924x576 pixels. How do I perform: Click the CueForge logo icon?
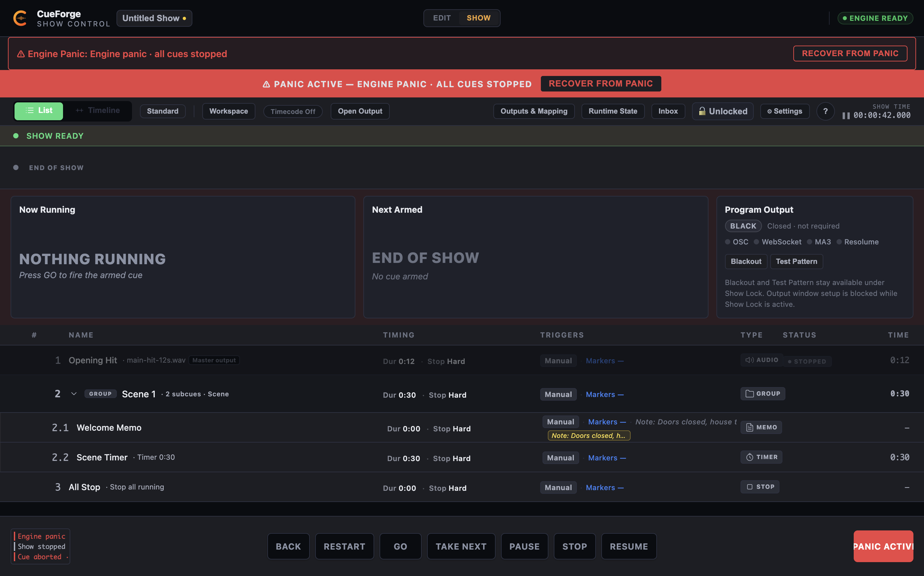coord(20,18)
